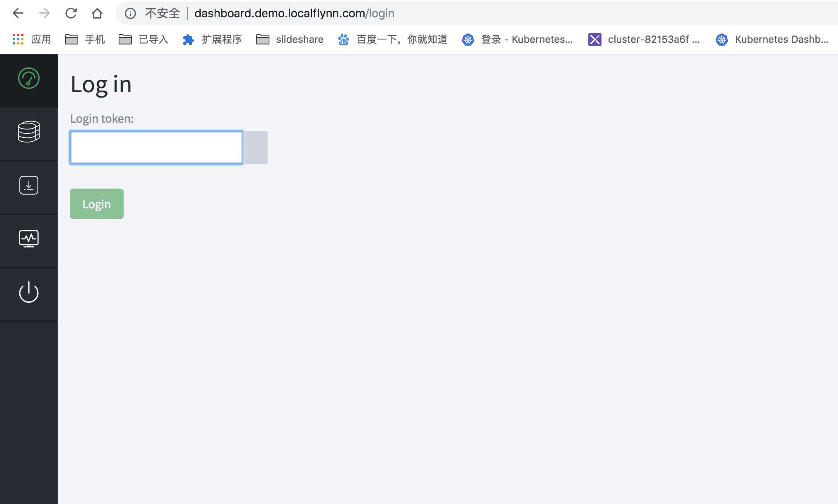The height and width of the screenshot is (504, 838).
Task: Open the Kubernetes Dashboard bookmark
Action: click(x=772, y=40)
